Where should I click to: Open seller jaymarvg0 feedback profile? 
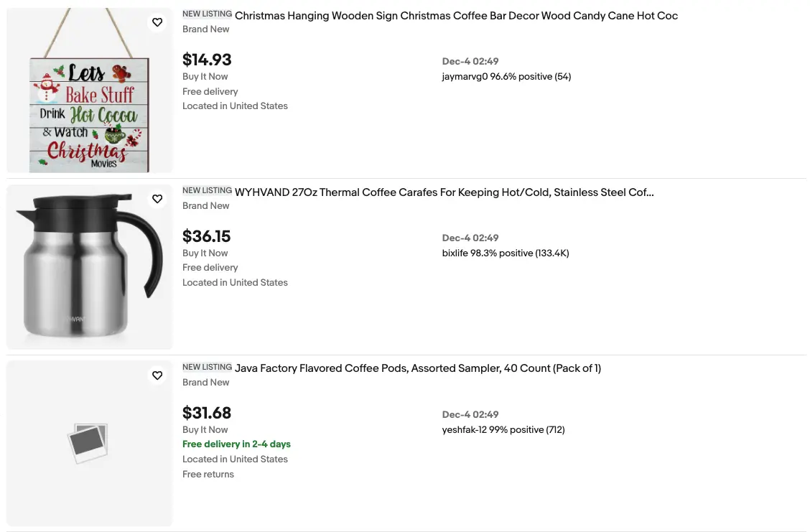[x=506, y=77]
